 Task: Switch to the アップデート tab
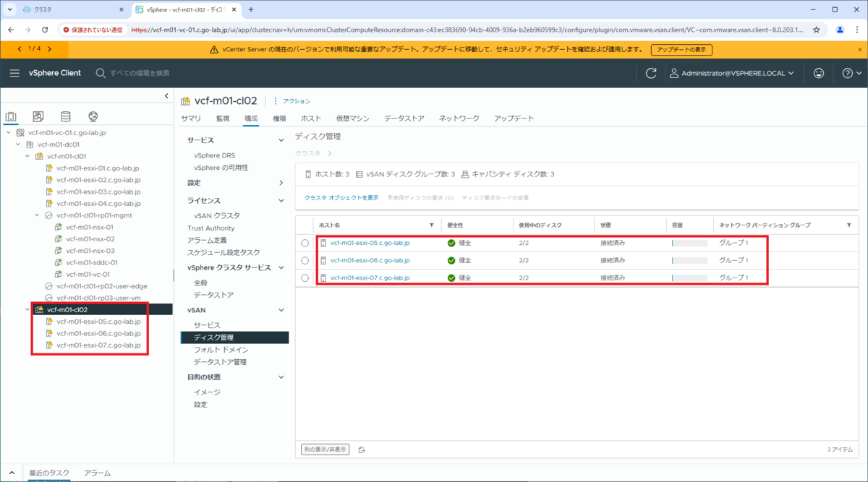coord(514,118)
